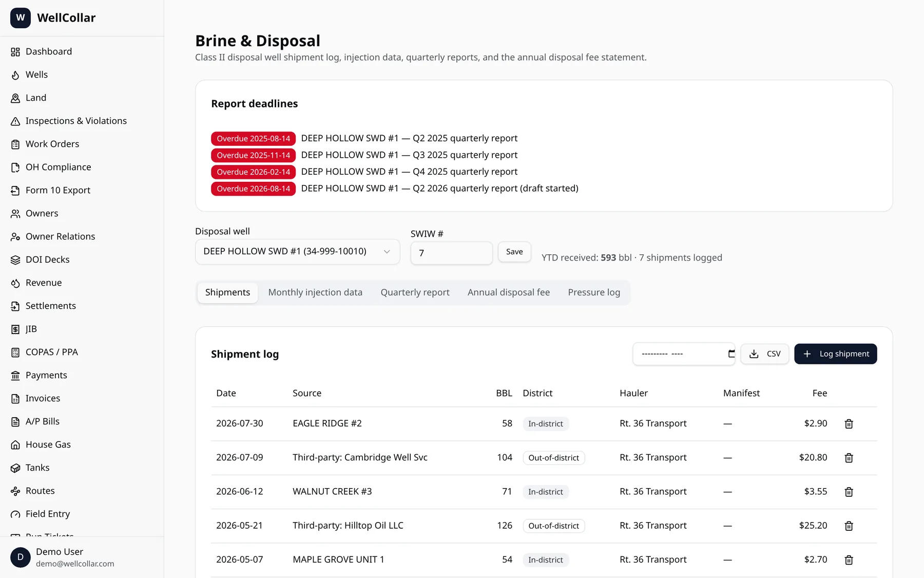Export shipment log as CSV
The height and width of the screenshot is (578, 924).
coord(764,354)
